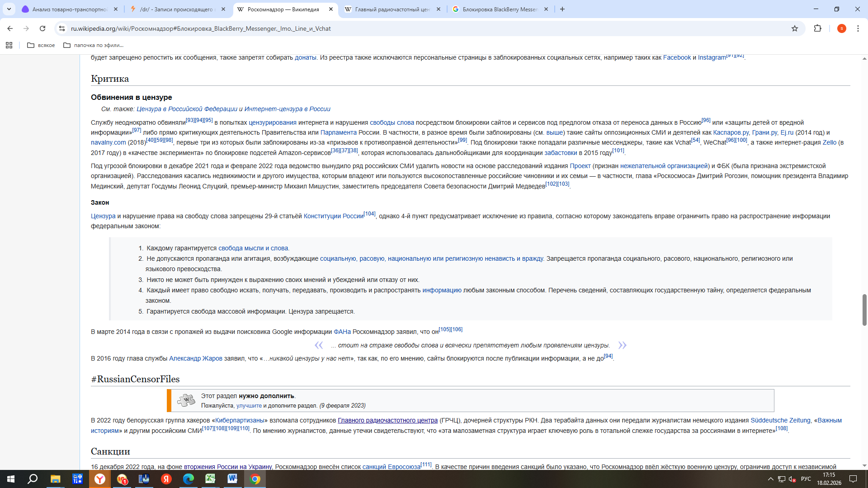Open the Chrome extensions puzzle icon
The width and height of the screenshot is (868, 488).
(817, 28)
